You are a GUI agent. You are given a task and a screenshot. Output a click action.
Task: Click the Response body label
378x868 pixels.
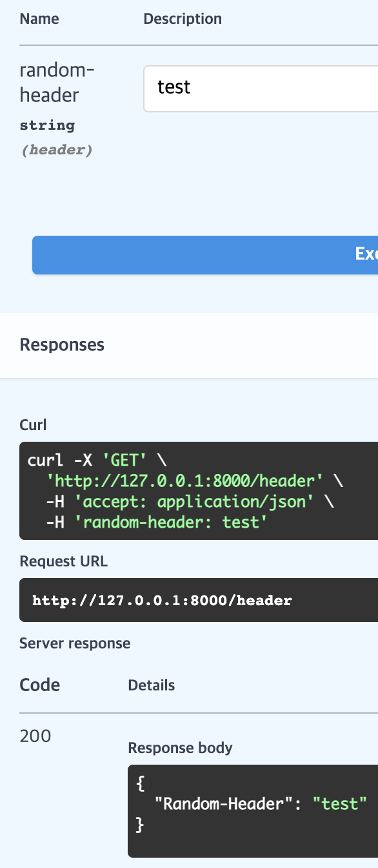pyautogui.click(x=180, y=747)
